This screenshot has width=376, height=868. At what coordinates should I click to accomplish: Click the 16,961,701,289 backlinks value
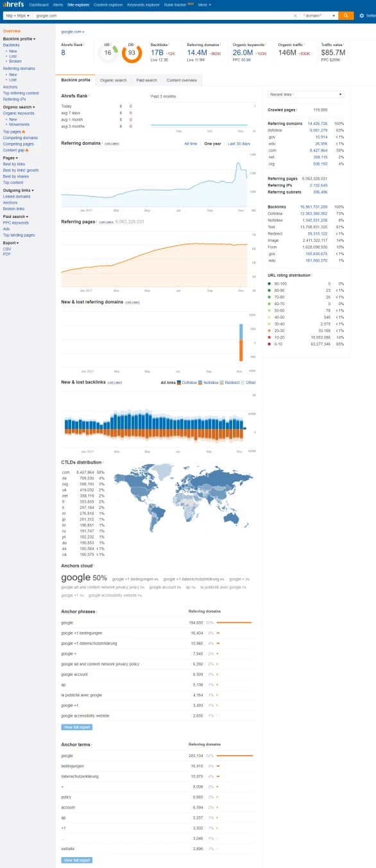coord(314,208)
